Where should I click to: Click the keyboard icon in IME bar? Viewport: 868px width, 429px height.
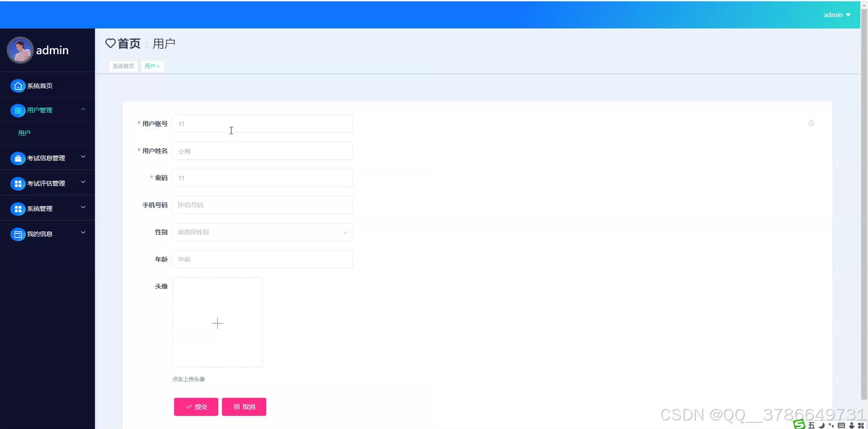(841, 425)
